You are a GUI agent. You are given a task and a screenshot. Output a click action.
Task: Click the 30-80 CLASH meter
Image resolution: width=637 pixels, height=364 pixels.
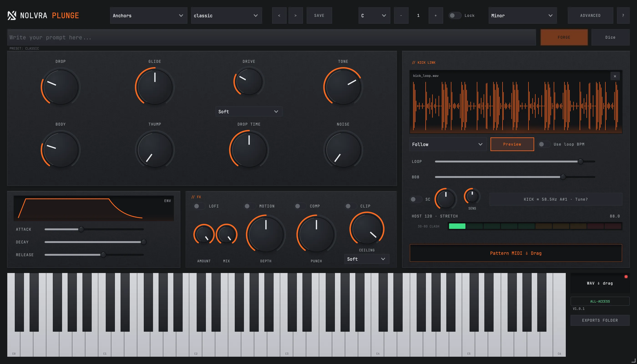coord(535,226)
